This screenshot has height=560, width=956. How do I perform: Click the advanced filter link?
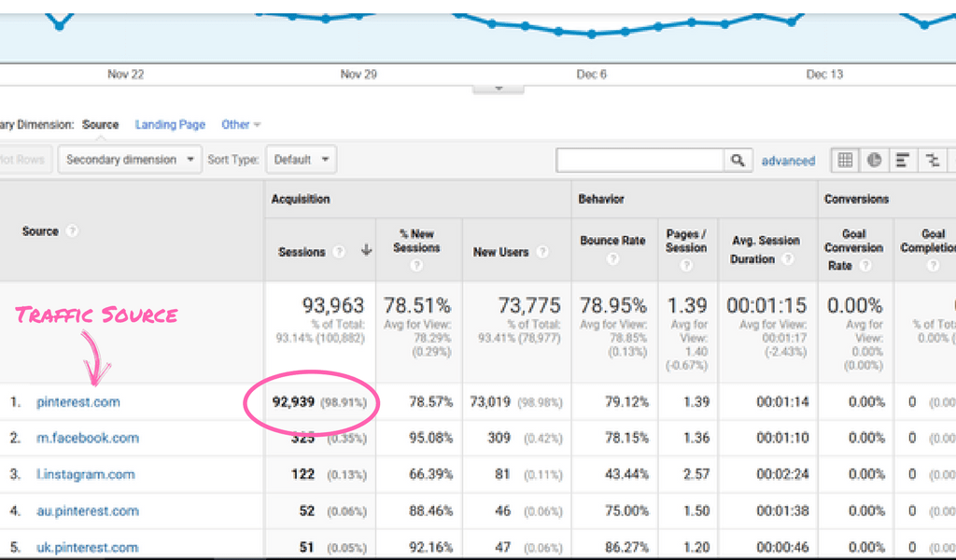point(788,161)
